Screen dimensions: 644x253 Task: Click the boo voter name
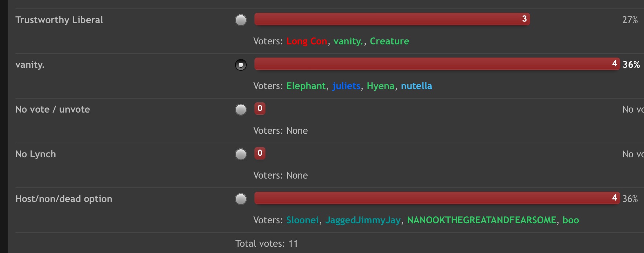[x=571, y=220]
